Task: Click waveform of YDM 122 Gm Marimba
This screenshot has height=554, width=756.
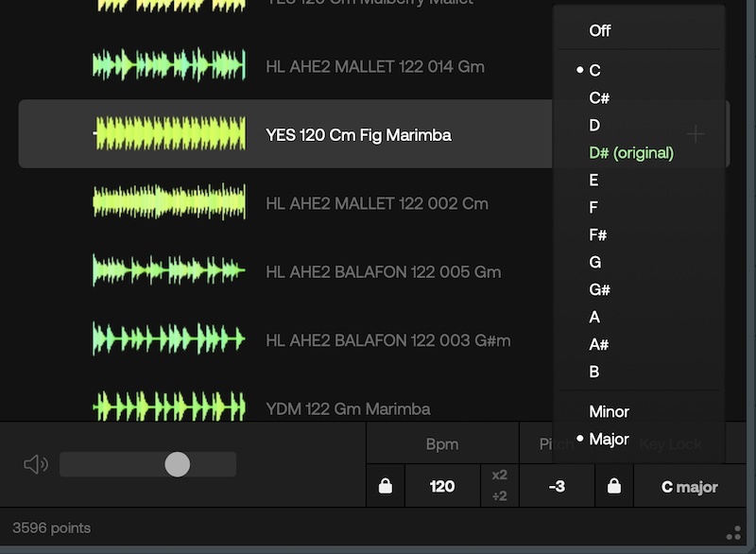Action: click(169, 408)
